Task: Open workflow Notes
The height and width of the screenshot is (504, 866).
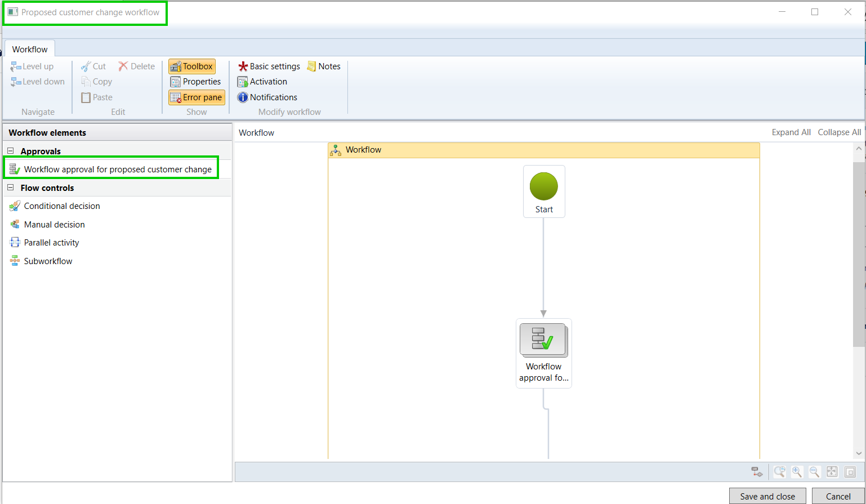Action: point(324,66)
